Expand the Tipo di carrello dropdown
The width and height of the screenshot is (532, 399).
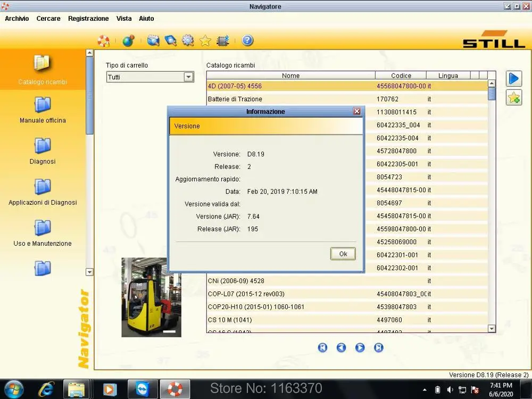click(x=188, y=77)
